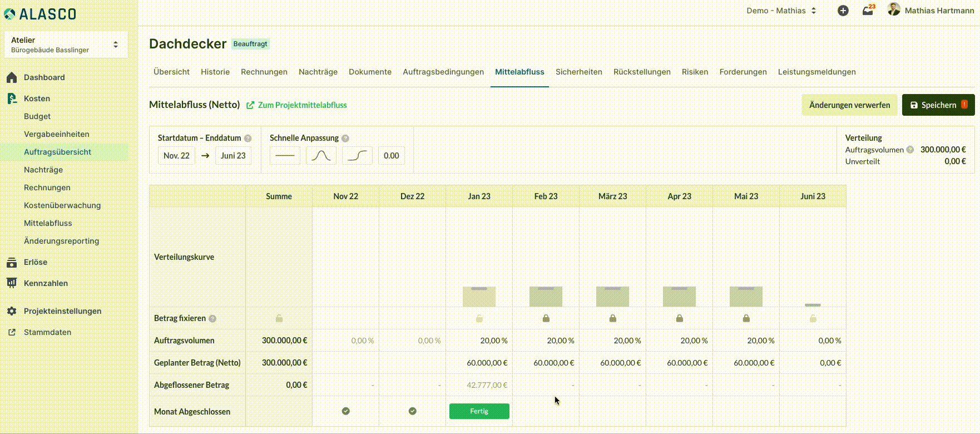This screenshot has width=980, height=434.
Task: Click the Erlöse sidebar icon
Action: click(12, 262)
